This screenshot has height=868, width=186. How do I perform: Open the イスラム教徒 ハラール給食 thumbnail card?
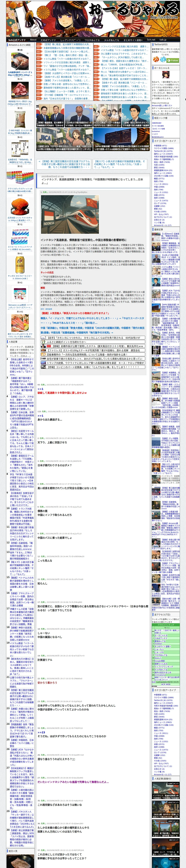tap(107, 116)
